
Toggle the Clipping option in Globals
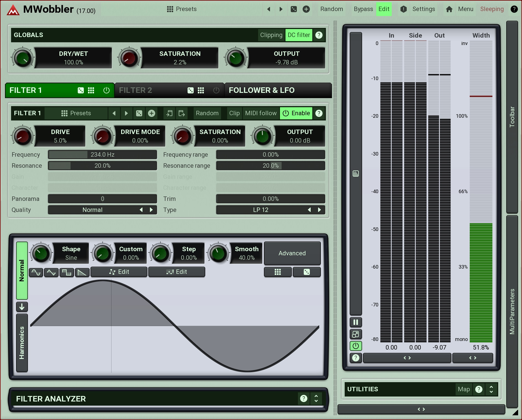click(271, 35)
